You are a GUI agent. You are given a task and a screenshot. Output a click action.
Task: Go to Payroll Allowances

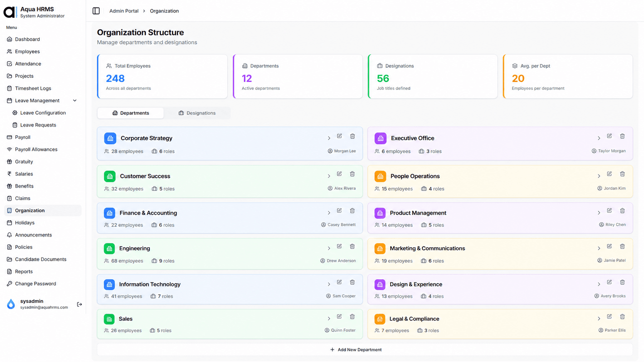click(x=42, y=149)
